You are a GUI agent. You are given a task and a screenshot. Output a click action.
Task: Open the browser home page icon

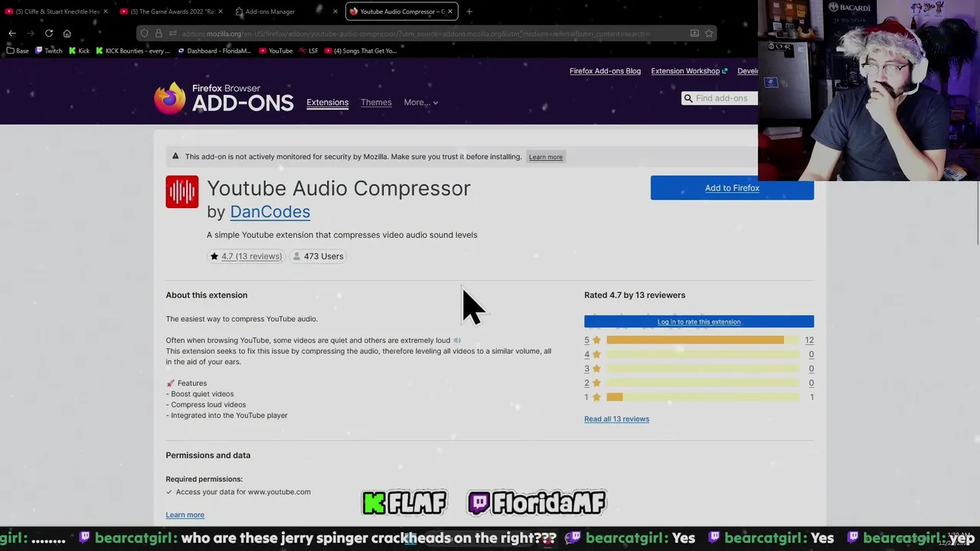(x=67, y=33)
